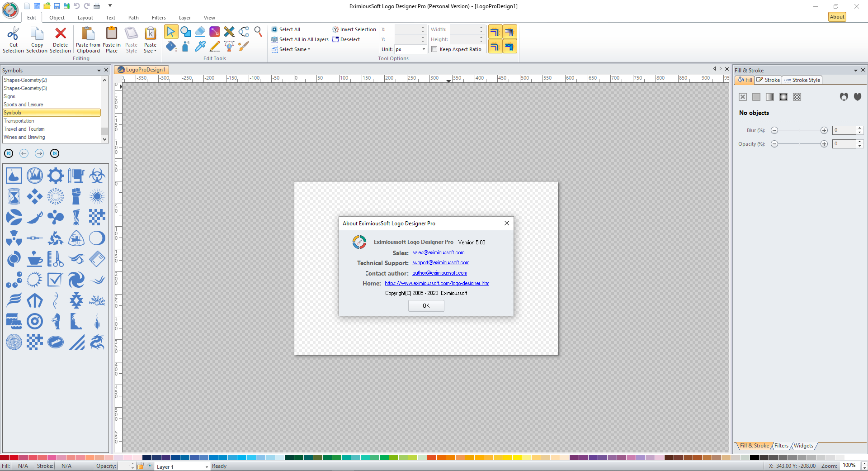Choose flat color fill type
Viewport: 868px width, 471px height.
[756, 97]
